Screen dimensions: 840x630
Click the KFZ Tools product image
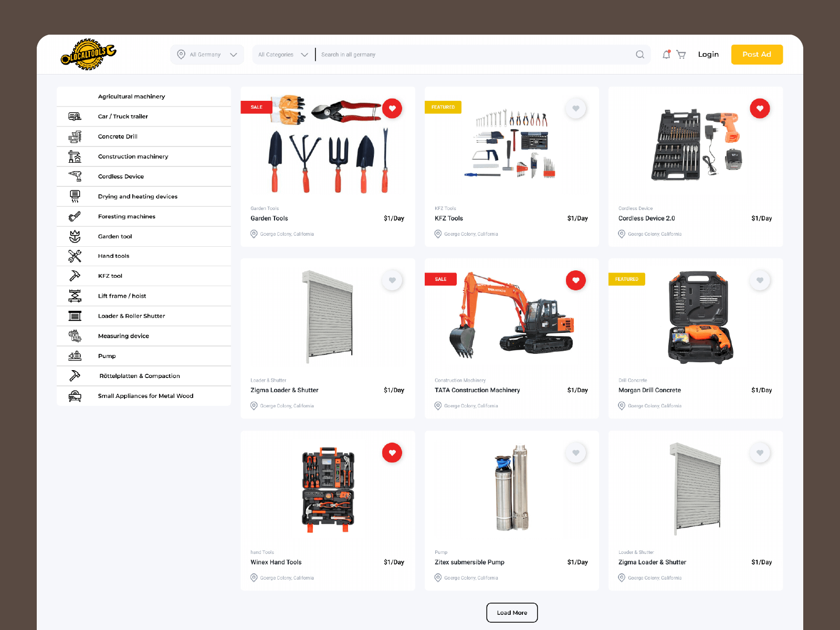510,144
